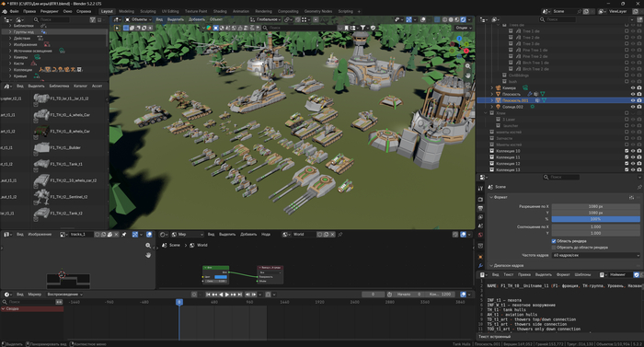644x347 pixels.
Task: Open the Tool properties tab icon
Action: pyautogui.click(x=480, y=189)
